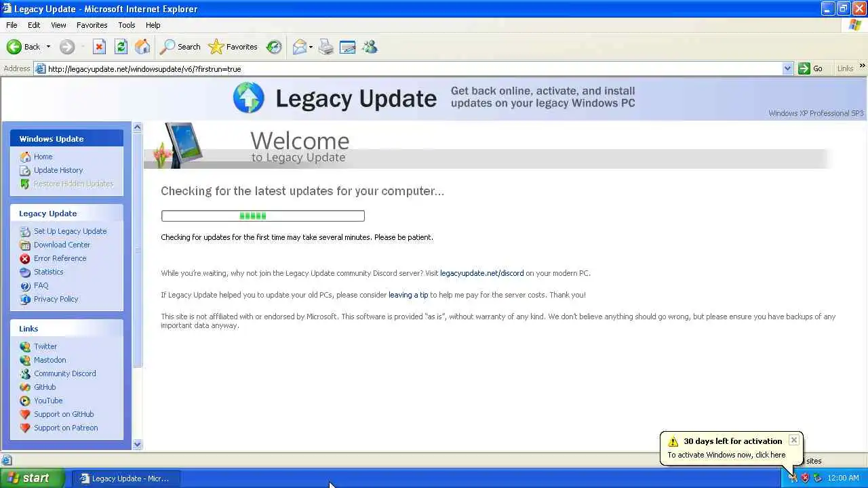Click the sidebar scrollbar thumb

tap(137, 249)
